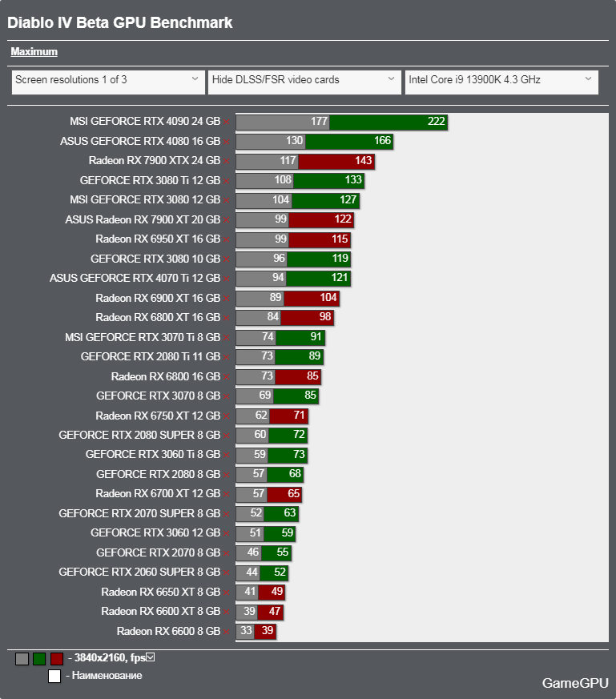Screen dimensions: 616x699
Task: Click red X beside GEFORCE RTX 3080 Ti
Action: click(x=227, y=181)
